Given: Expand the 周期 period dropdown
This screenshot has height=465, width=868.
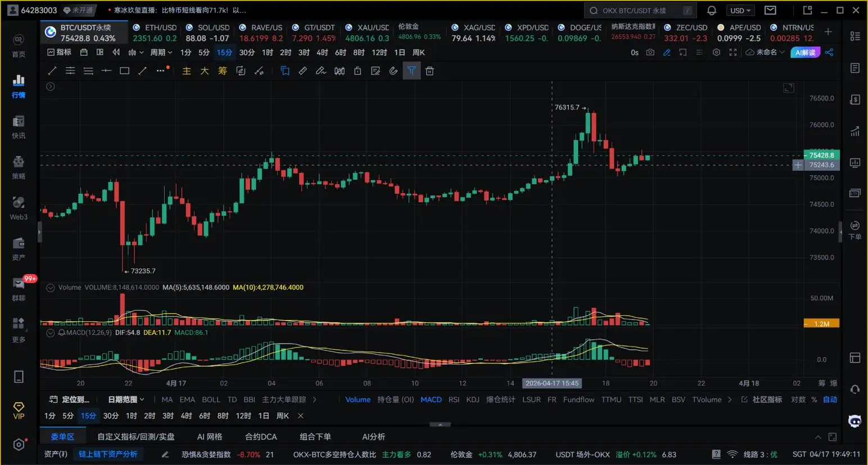Looking at the screenshot, I should click(x=161, y=52).
